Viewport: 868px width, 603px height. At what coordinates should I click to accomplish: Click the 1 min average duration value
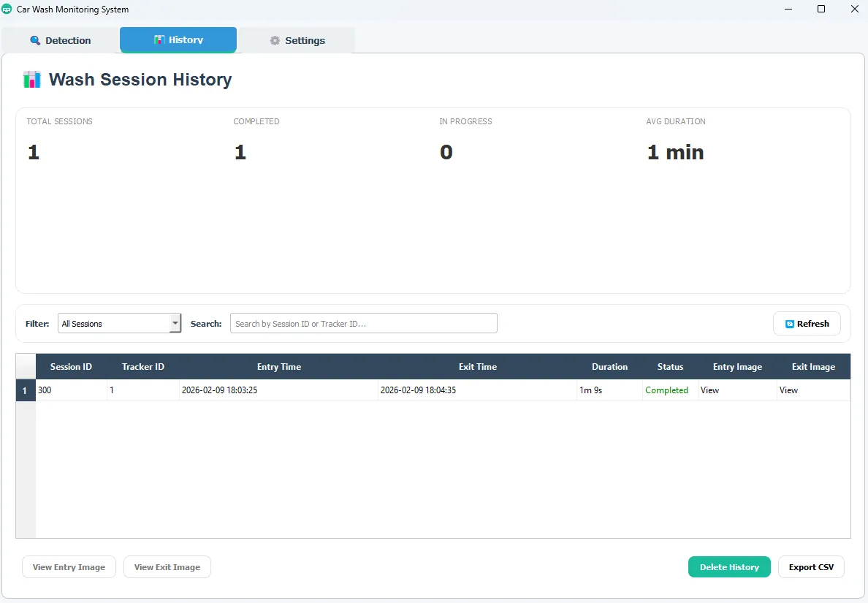click(675, 152)
